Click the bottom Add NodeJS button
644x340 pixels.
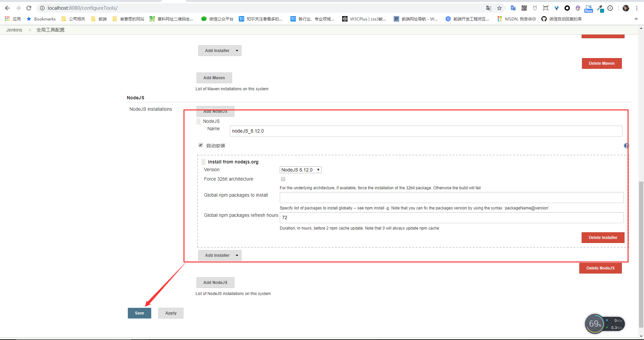[215, 283]
